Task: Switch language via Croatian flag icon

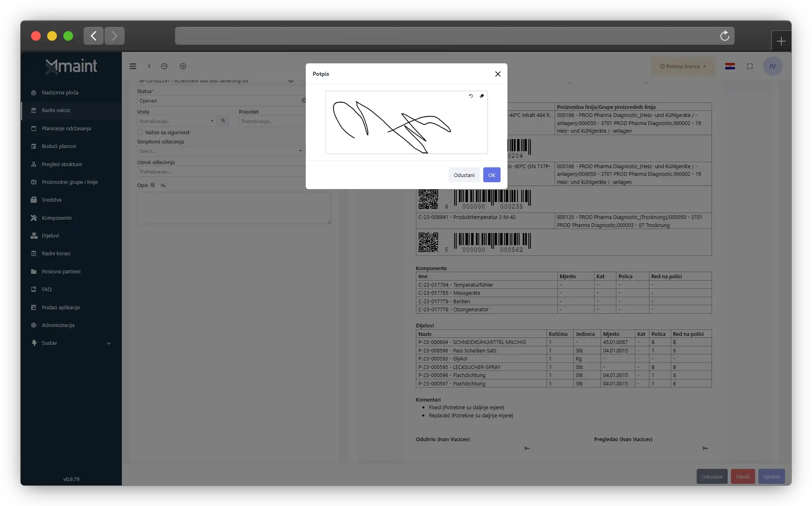Action: click(730, 66)
